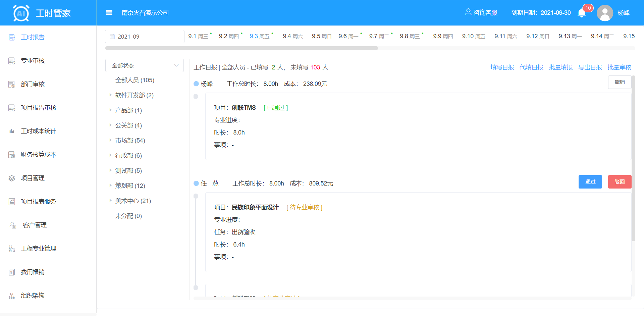The width and height of the screenshot is (644, 316).
Task: Click the 2021-09 month input field
Action: pyautogui.click(x=145, y=37)
